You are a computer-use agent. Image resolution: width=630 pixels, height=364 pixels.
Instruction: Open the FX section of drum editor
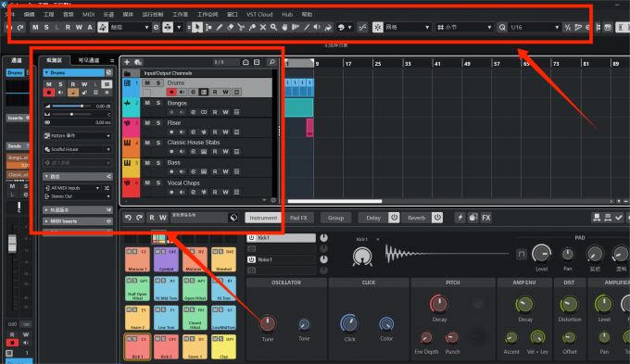tap(486, 218)
